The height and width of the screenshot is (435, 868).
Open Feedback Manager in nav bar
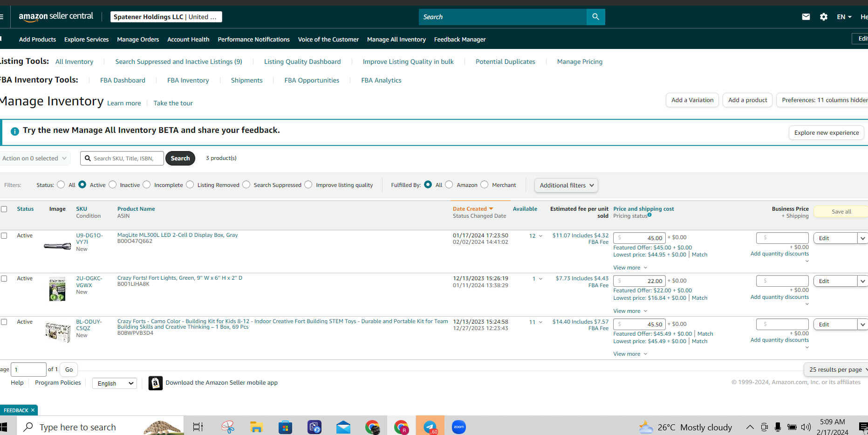[x=460, y=40]
